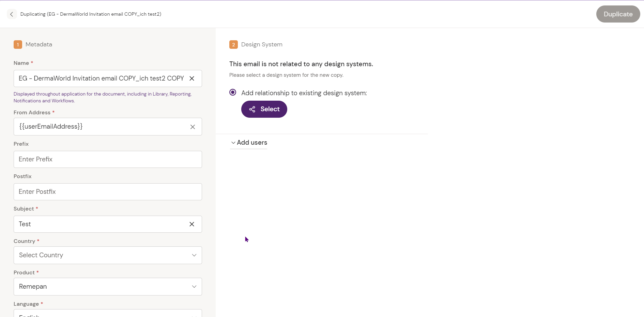Clear the Name field with X icon

click(x=192, y=78)
